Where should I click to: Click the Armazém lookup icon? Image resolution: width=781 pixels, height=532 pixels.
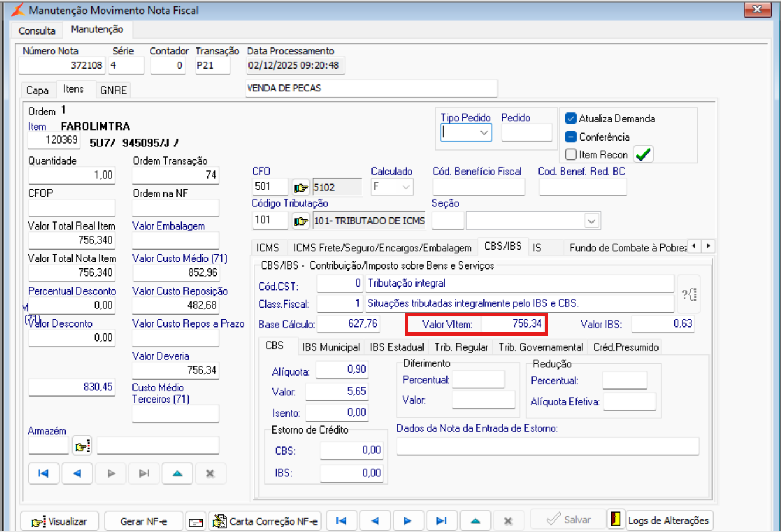click(82, 446)
